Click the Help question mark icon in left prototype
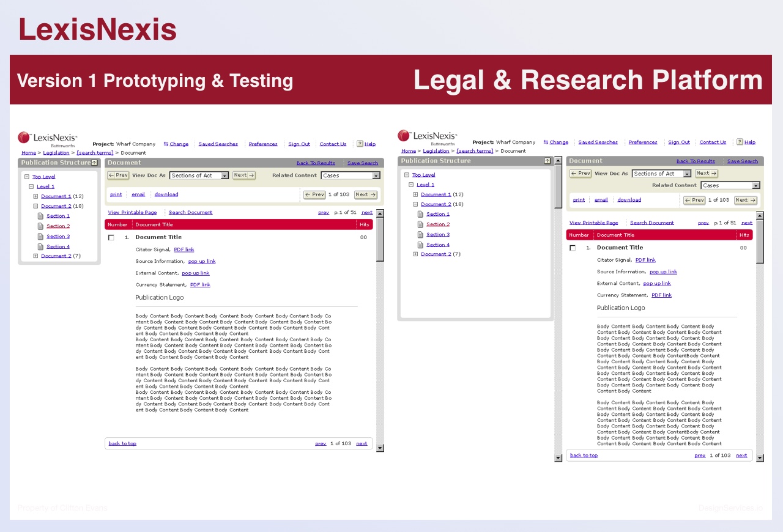 coord(360,144)
